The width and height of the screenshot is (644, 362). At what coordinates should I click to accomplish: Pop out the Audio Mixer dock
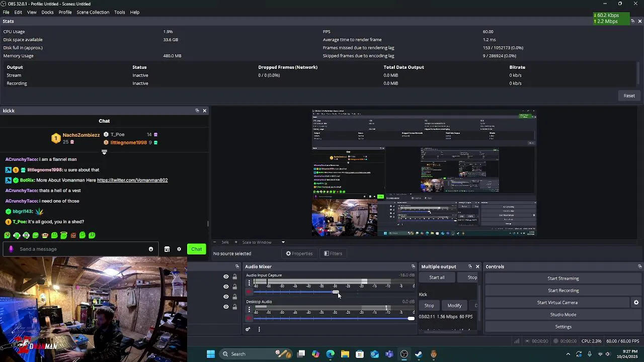[413, 266]
